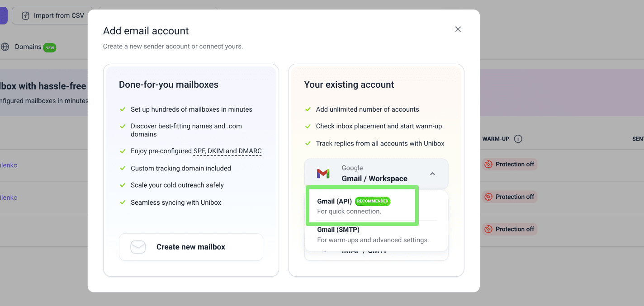Click the first Protection off shield icon
Screen dimensions: 644x306
point(488,165)
